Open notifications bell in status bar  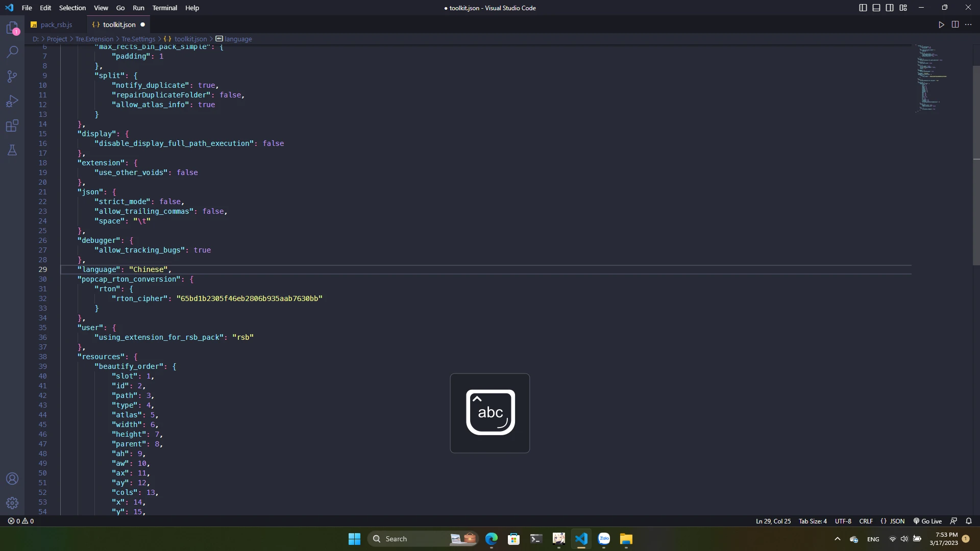coord(969,521)
